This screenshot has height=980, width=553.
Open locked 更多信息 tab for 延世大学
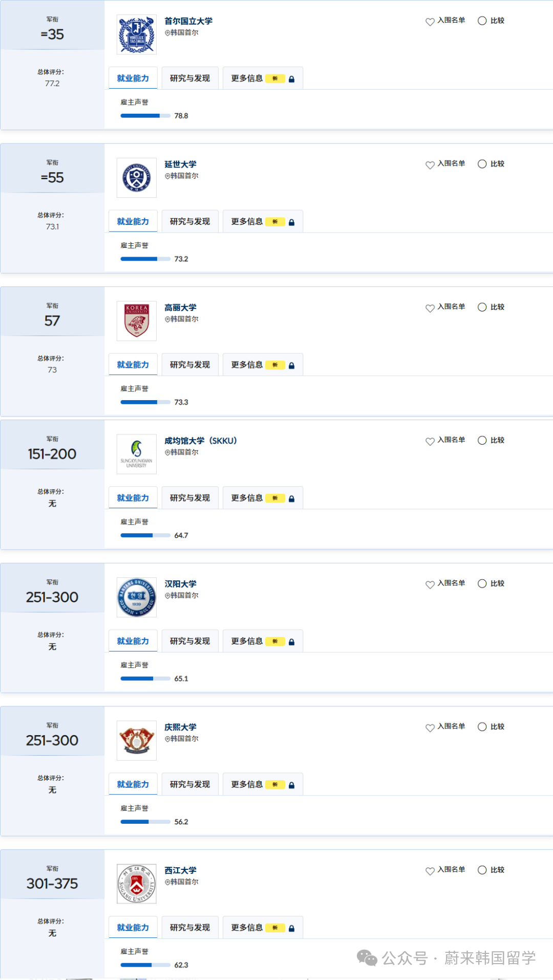pos(263,222)
